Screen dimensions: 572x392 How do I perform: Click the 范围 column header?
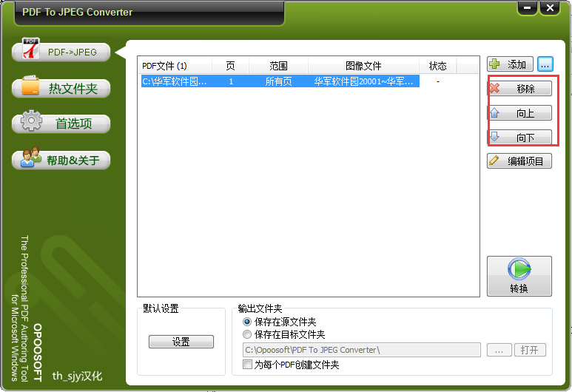pos(278,66)
